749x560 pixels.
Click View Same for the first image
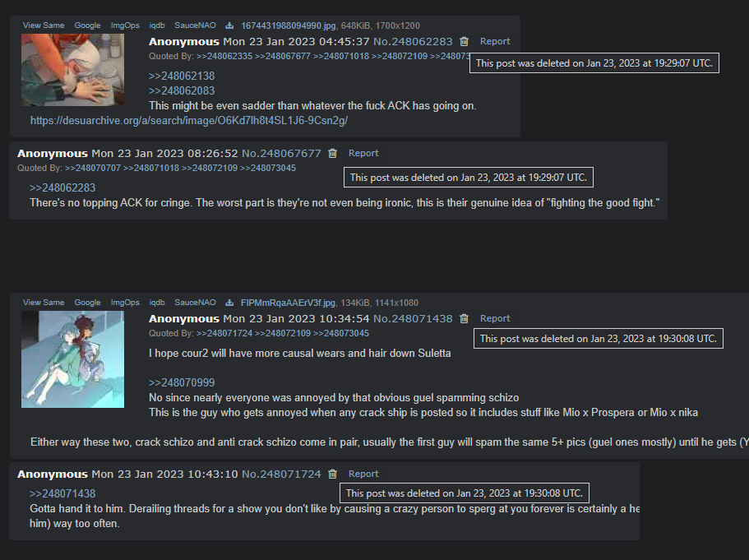click(x=44, y=25)
